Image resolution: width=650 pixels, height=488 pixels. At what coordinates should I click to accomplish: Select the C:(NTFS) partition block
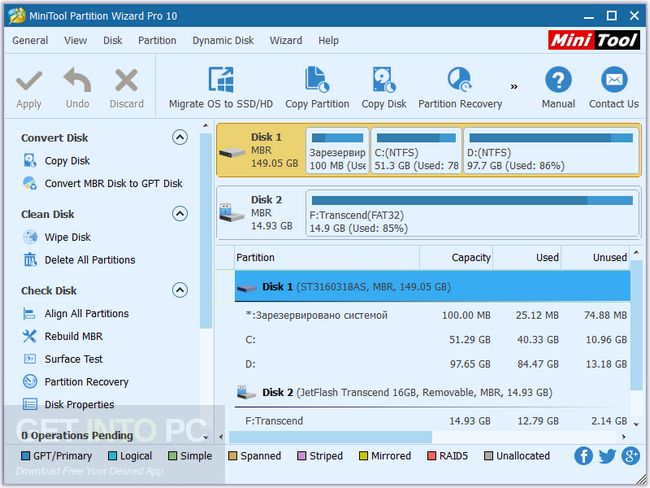416,151
